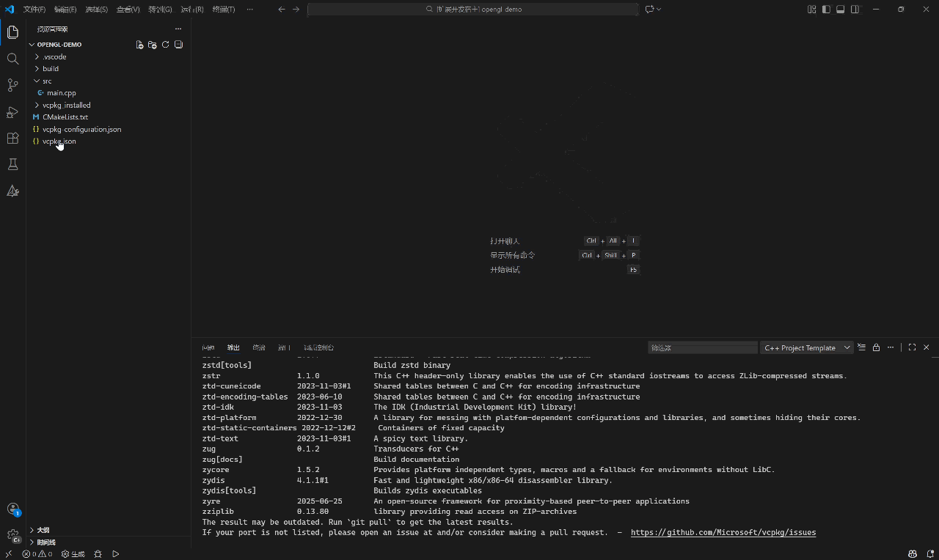This screenshot has height=560, width=939.
Task: Open Explorer panel more actions ellipsis
Action: pyautogui.click(x=178, y=29)
